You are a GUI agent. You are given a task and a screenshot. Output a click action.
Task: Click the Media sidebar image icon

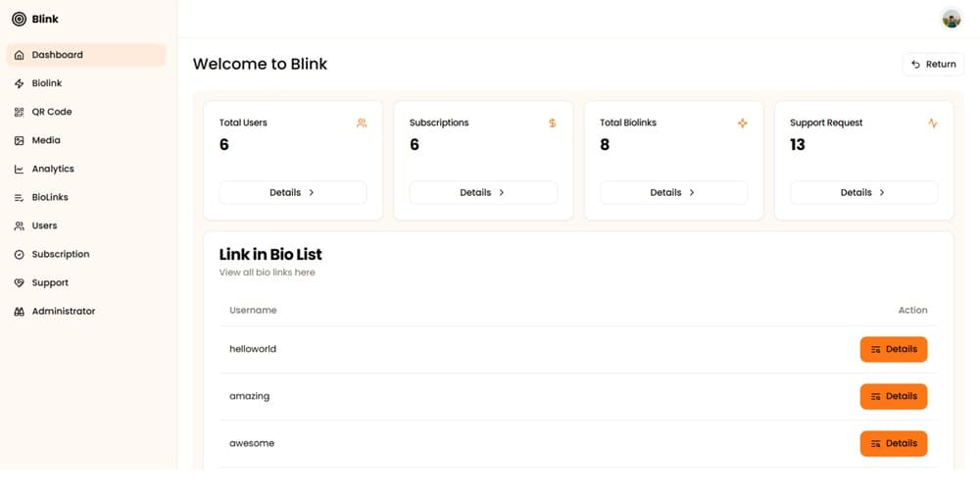[x=19, y=140]
